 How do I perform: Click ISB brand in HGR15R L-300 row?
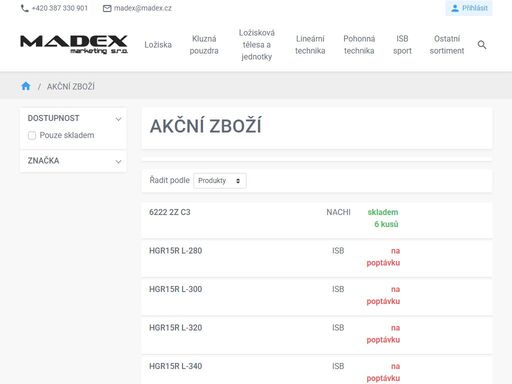338,289
